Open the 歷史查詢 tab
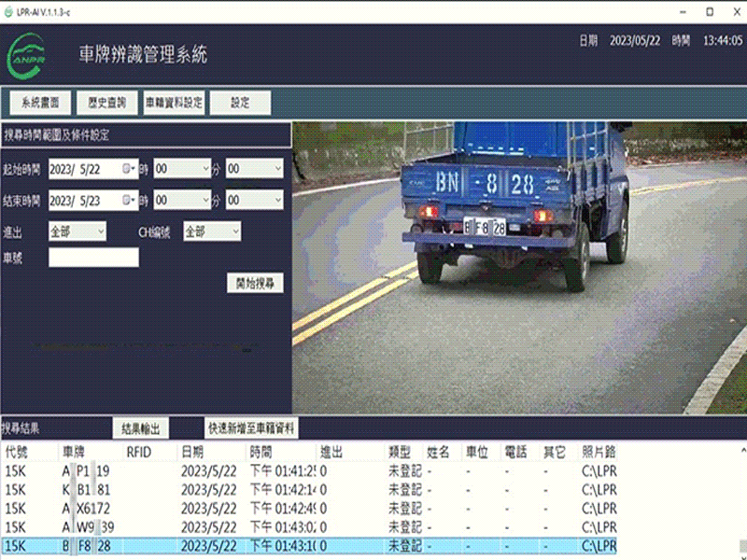The width and height of the screenshot is (747, 560). coord(106,103)
